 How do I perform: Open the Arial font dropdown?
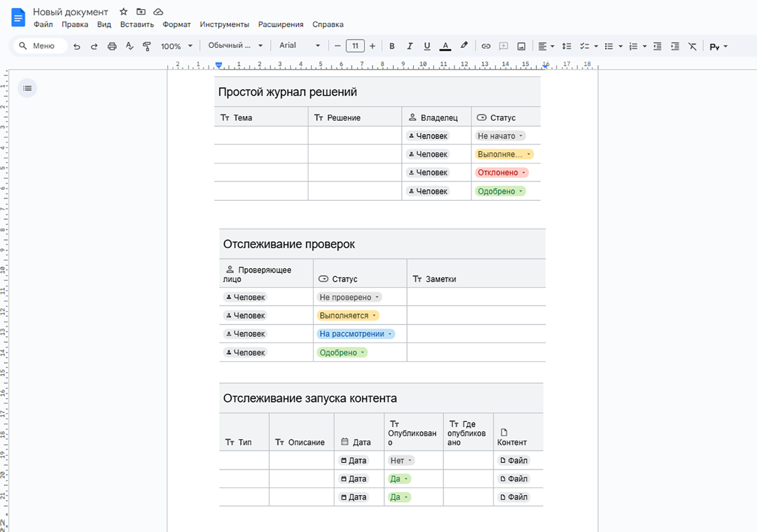tap(299, 45)
